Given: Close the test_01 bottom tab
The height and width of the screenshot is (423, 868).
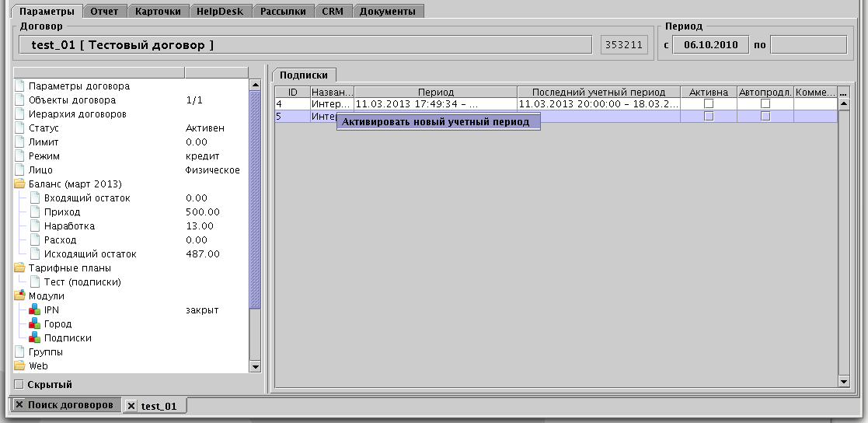Looking at the screenshot, I should pos(131,406).
